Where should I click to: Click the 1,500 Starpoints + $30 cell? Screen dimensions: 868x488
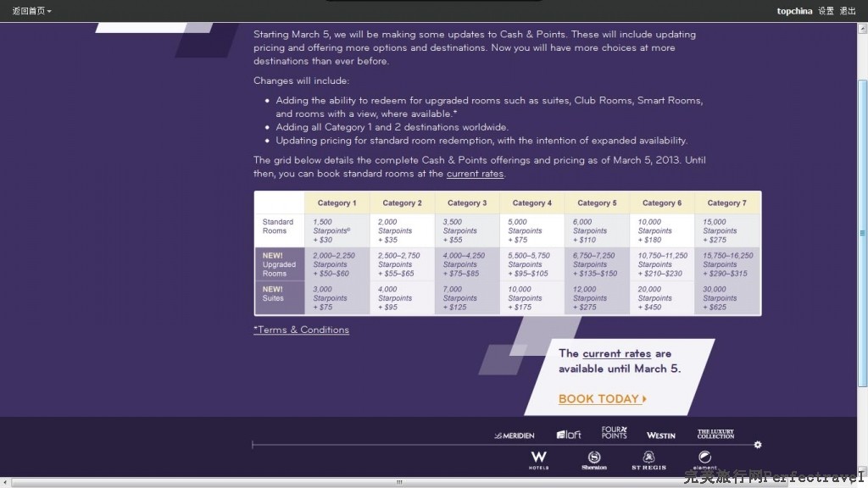click(337, 230)
